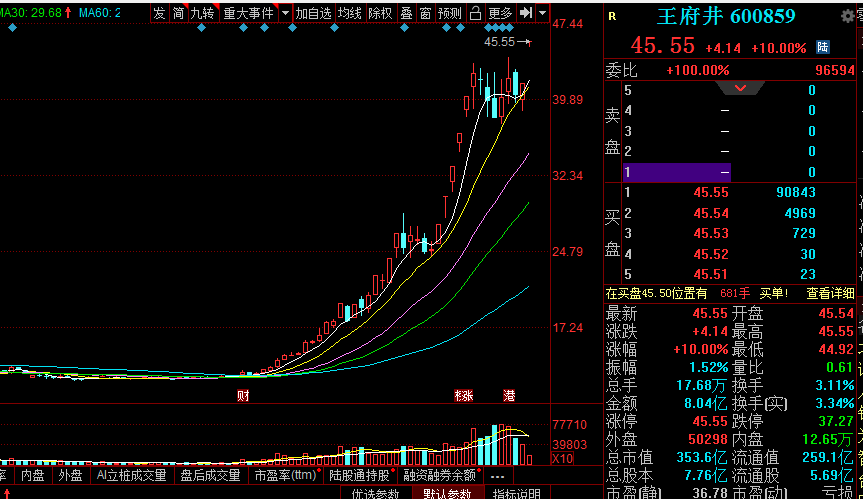Click the 窗 window button
Screen dimensions: 863x499
point(425,13)
